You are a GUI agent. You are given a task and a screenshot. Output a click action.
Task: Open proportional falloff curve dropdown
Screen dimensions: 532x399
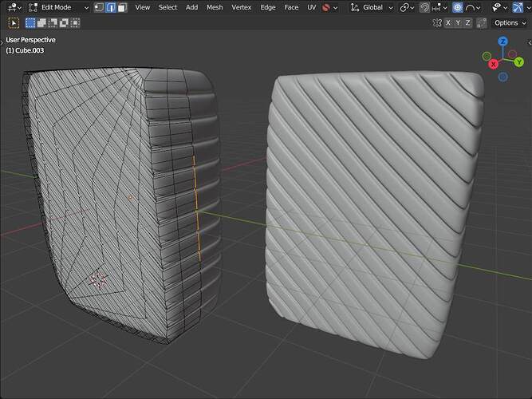(473, 7)
